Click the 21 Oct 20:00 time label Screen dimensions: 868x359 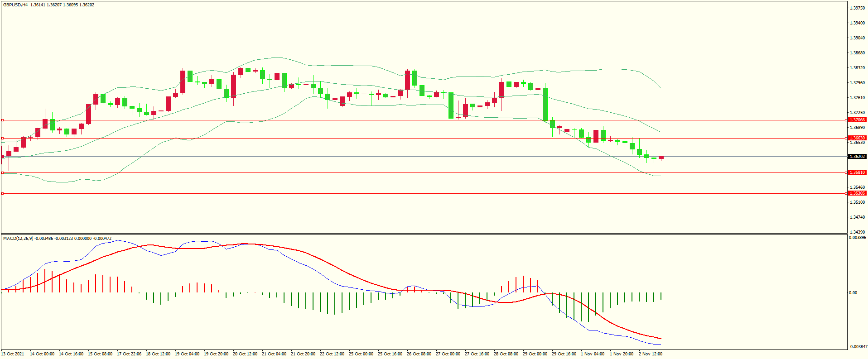pos(303,354)
